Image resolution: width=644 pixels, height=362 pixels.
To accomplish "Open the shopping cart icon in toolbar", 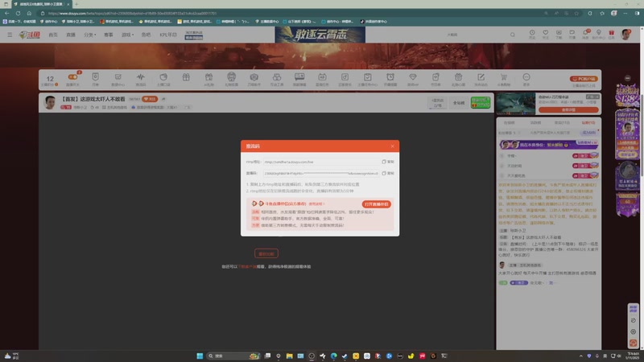I will click(x=504, y=78).
